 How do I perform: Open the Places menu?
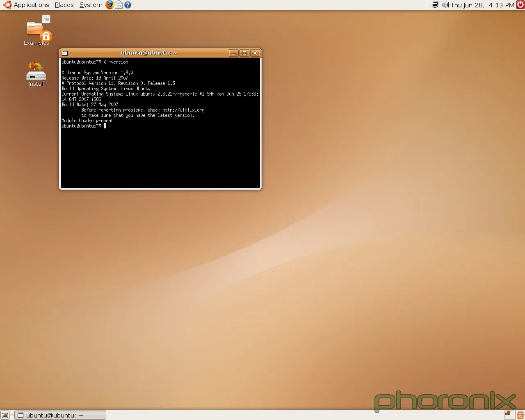[64, 5]
